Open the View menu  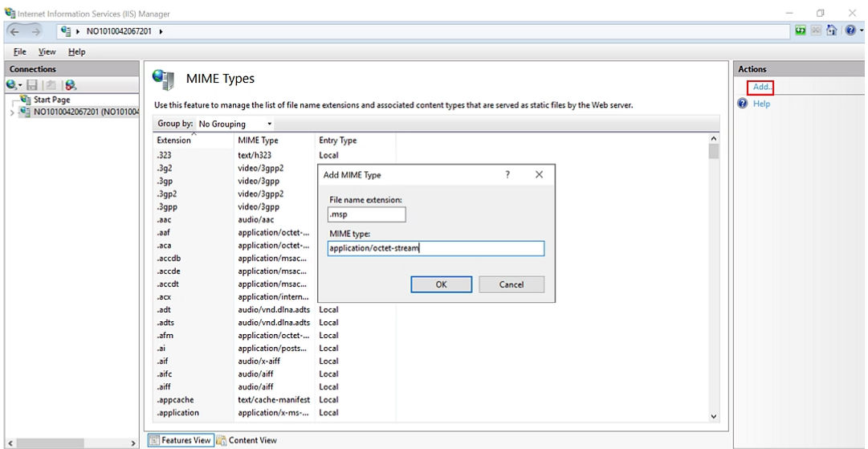(47, 51)
